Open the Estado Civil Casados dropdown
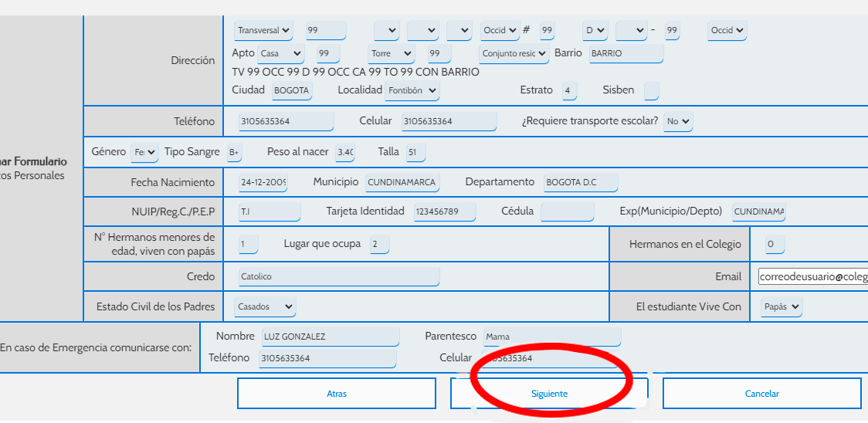Viewport: 868px width, 423px height. tap(265, 306)
